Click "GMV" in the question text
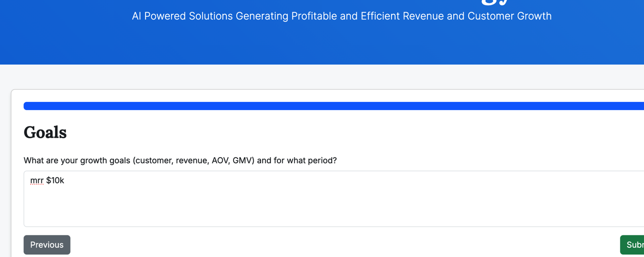The height and width of the screenshot is (257, 644). [243, 161]
